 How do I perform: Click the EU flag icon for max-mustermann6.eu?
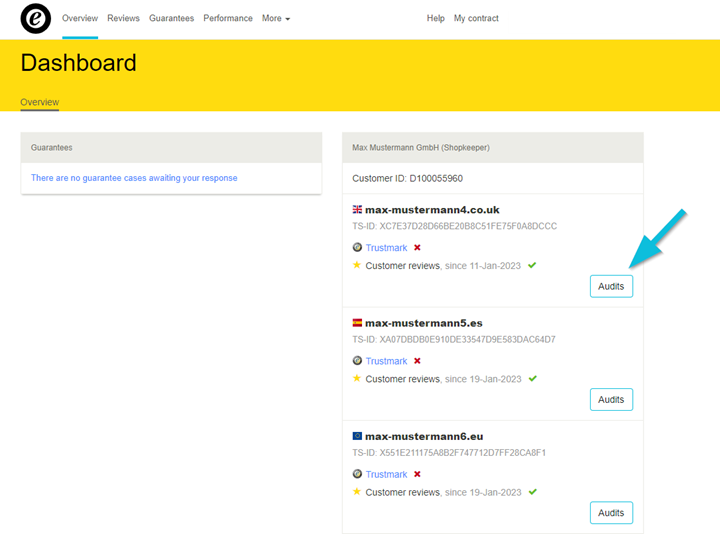tap(357, 436)
